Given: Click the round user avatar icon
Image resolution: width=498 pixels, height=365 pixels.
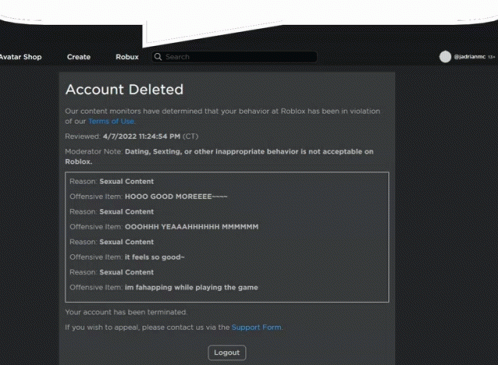Looking at the screenshot, I should point(445,57).
